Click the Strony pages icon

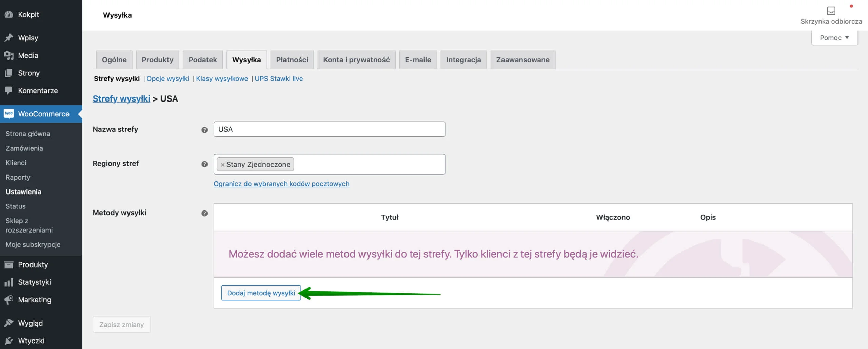(9, 73)
